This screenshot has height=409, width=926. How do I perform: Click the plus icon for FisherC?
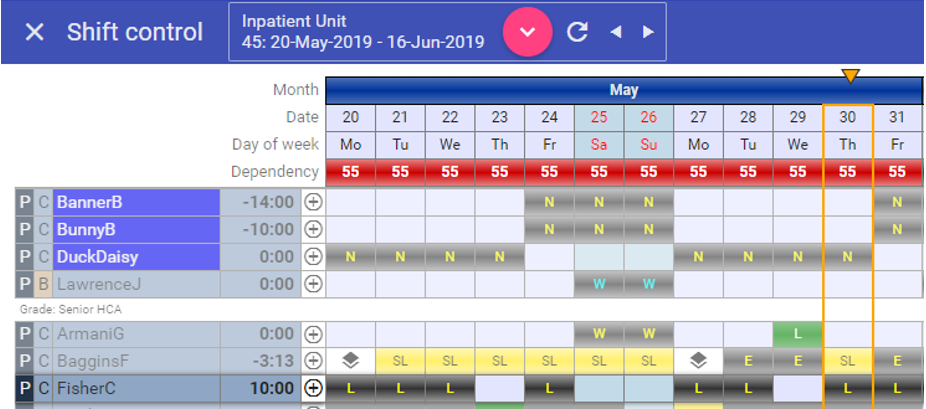point(313,388)
